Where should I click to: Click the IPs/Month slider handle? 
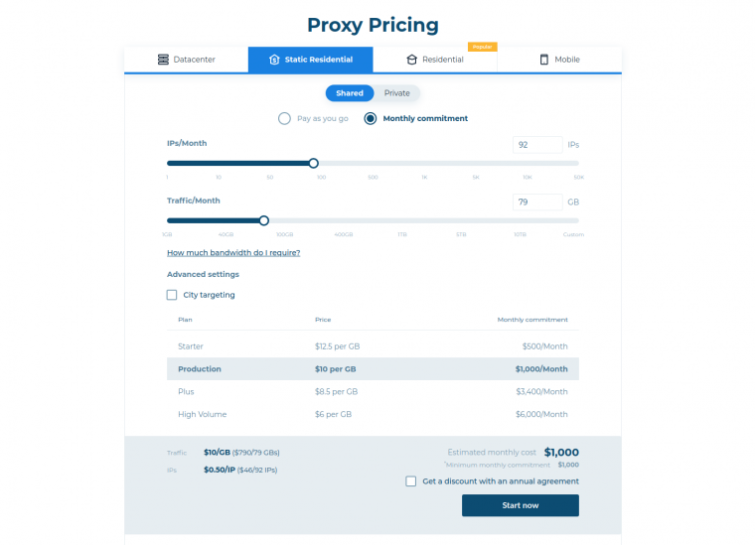tap(313, 163)
